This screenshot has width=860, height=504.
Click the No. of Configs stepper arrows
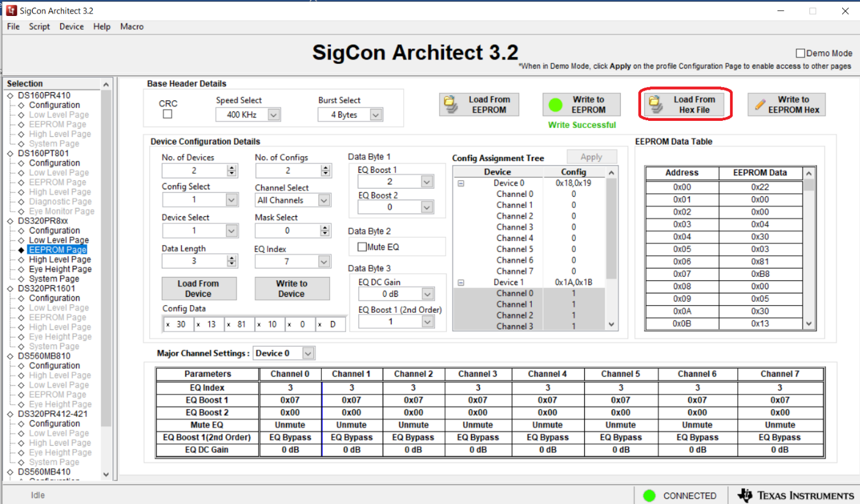(x=326, y=171)
